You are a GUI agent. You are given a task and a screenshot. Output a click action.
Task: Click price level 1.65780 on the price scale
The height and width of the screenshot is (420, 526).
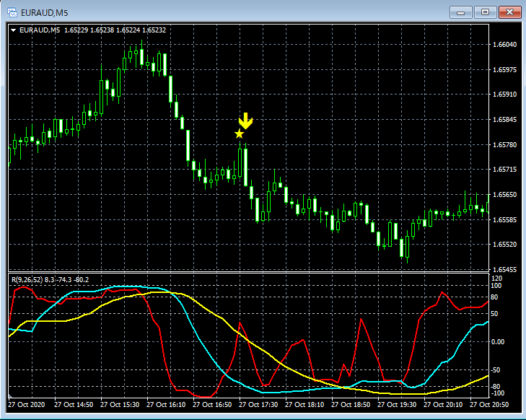pos(504,144)
